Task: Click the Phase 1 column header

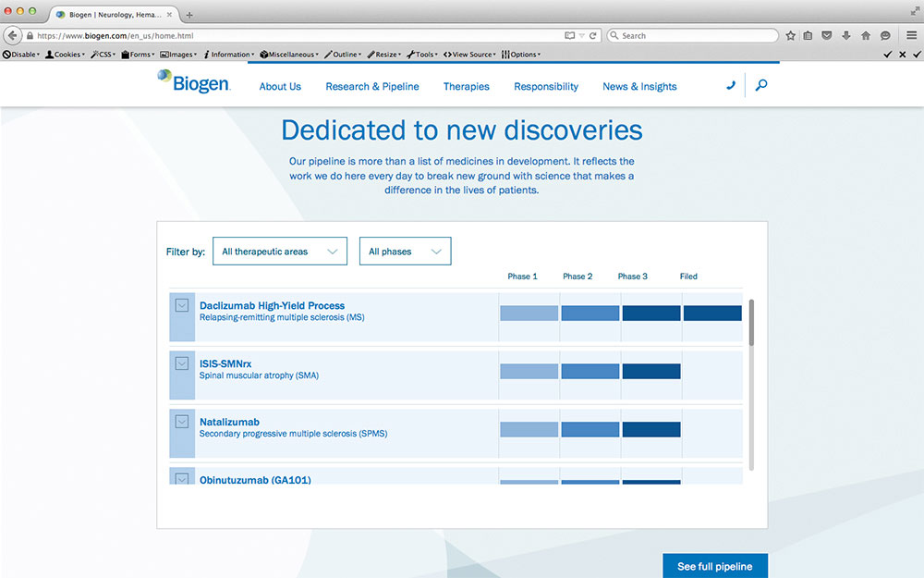Action: [x=522, y=276]
